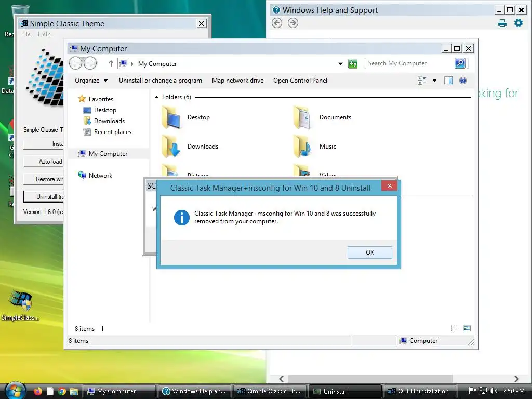Click Restore button in Simple Classic Theme
The width and height of the screenshot is (532, 399).
click(44, 179)
